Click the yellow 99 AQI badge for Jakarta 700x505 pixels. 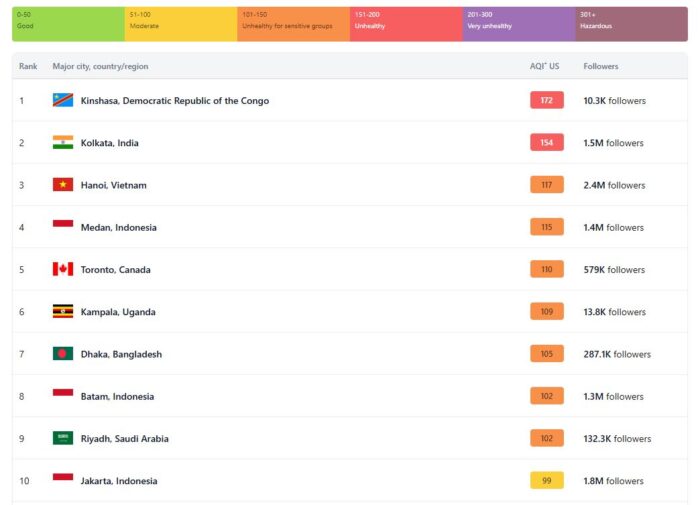(547, 481)
